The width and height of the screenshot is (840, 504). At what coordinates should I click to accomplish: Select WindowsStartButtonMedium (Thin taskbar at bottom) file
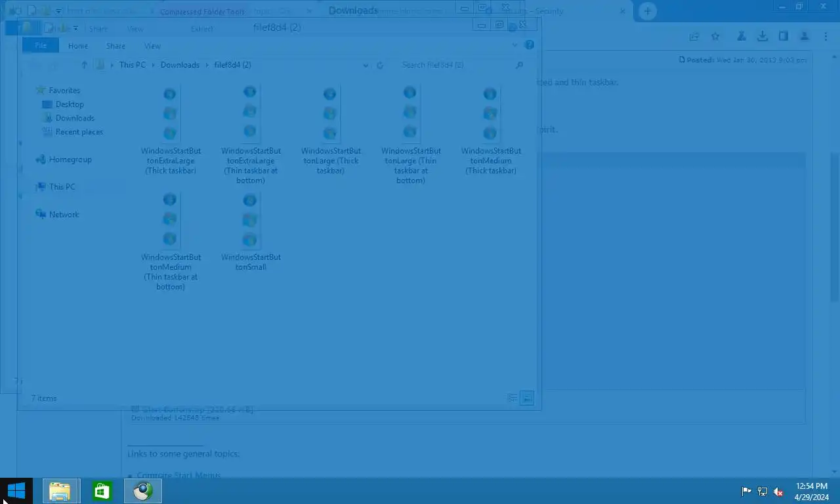click(x=171, y=241)
